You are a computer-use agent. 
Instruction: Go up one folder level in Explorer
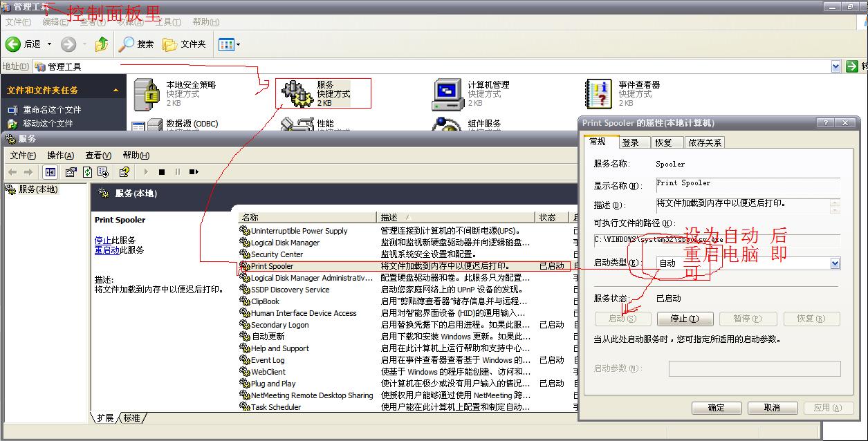tap(102, 44)
